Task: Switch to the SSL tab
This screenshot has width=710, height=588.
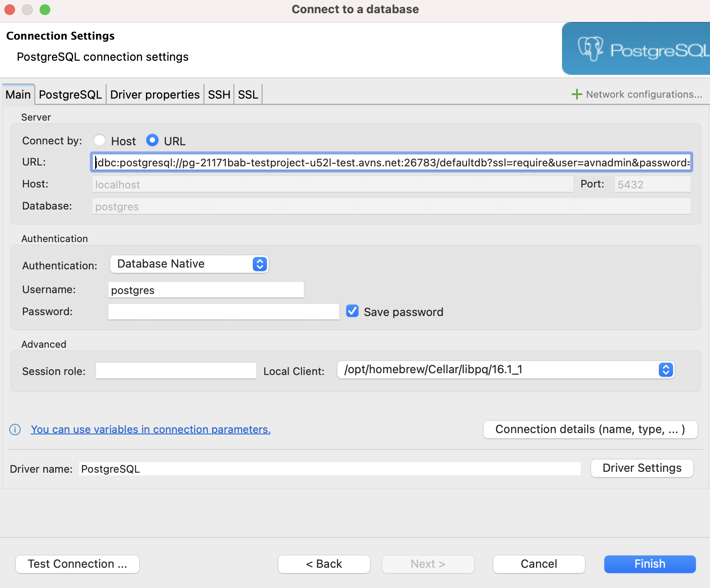Action: [x=248, y=94]
